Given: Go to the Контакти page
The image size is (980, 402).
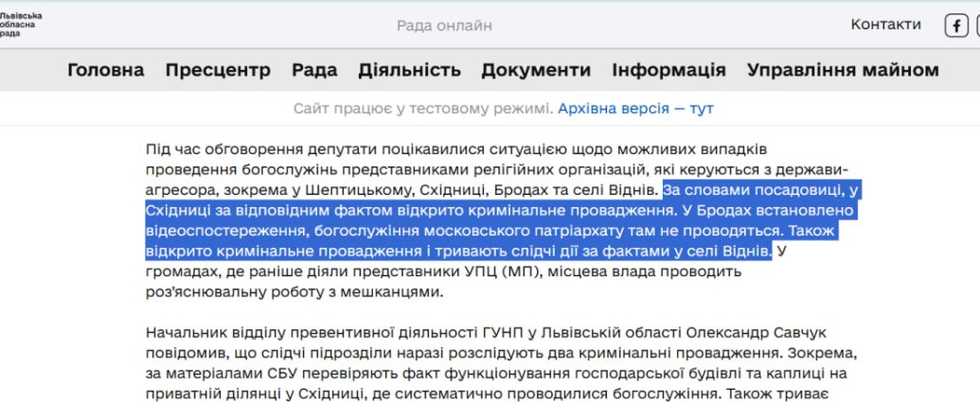Looking at the screenshot, I should (x=885, y=25).
